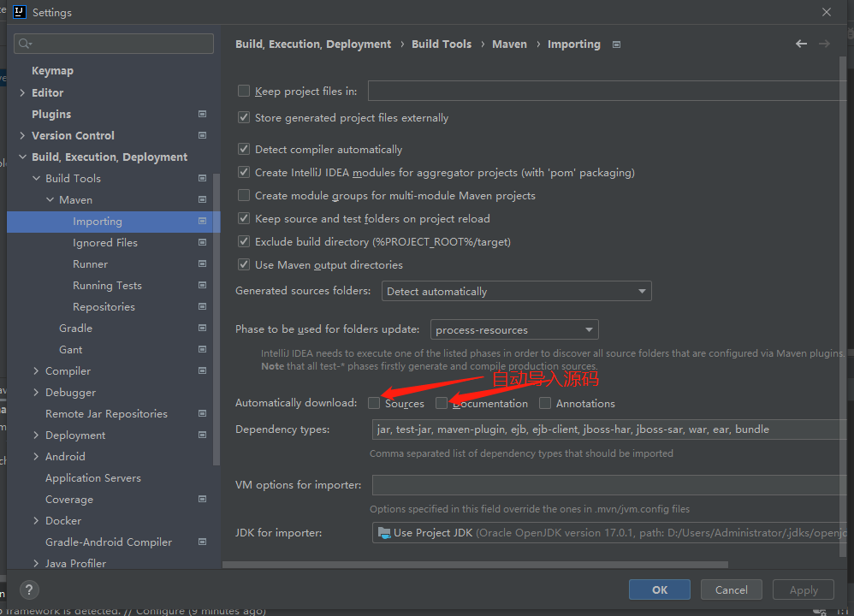Click the project icon next to Gradle-Android Compiler
The image size is (854, 616).
[x=203, y=542]
